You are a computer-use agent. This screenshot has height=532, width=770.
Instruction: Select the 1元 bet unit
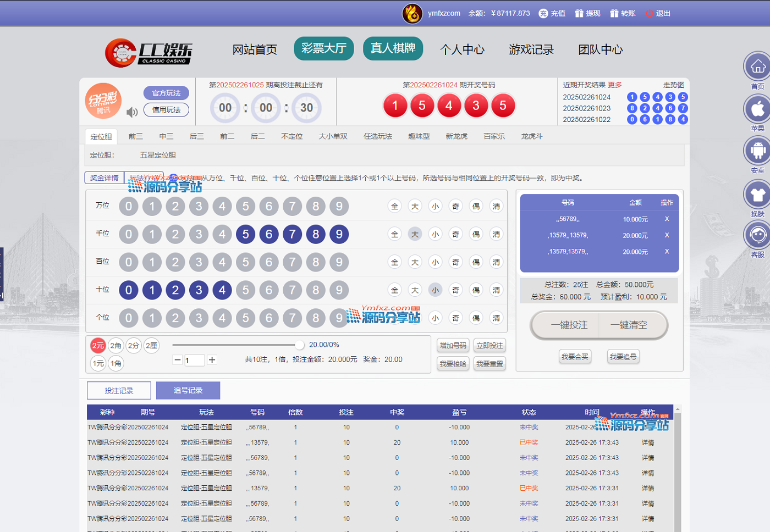98,363
